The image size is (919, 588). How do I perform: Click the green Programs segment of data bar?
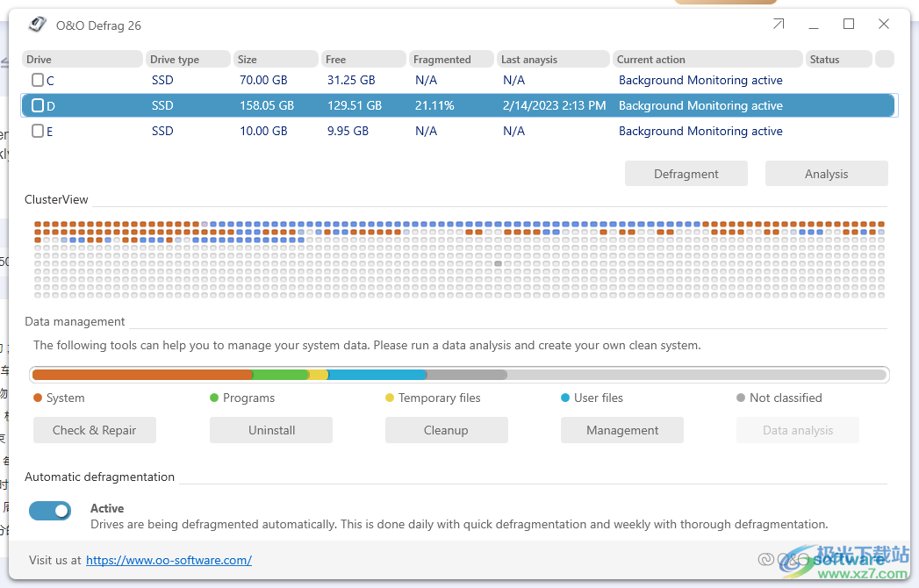pos(280,375)
